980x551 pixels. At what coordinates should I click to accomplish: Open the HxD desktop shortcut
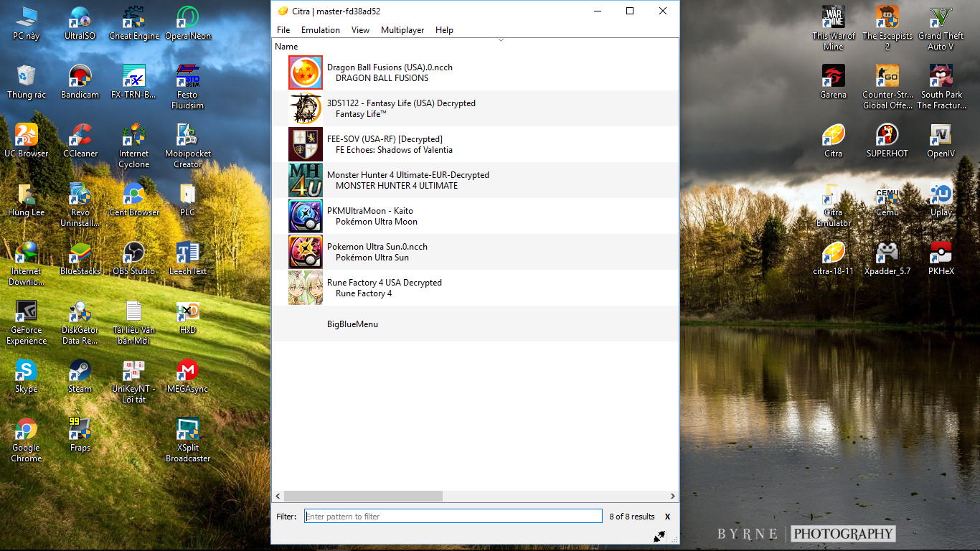(x=188, y=317)
